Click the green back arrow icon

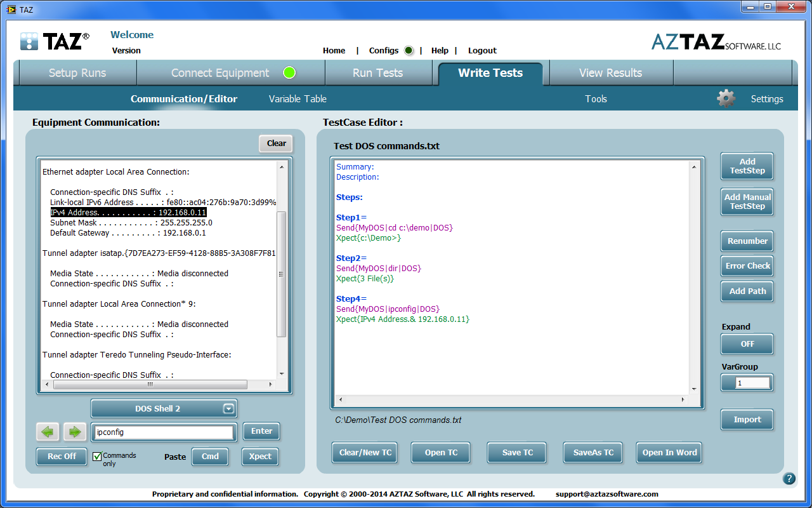point(48,432)
